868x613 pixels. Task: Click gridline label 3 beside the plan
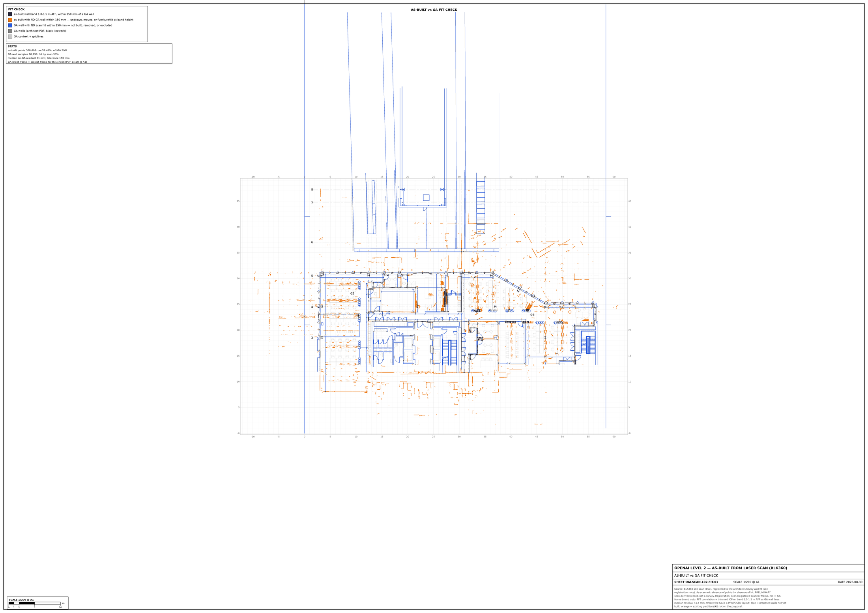312,338
